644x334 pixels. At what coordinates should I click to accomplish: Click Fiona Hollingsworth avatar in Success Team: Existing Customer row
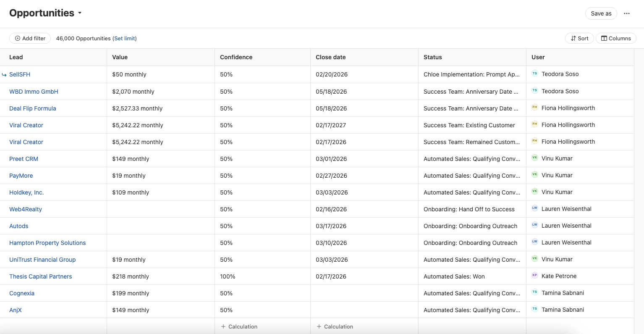pos(535,124)
